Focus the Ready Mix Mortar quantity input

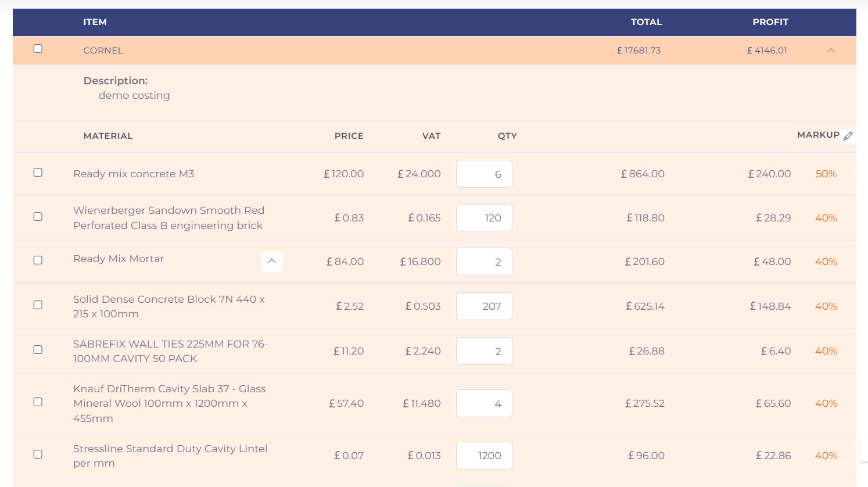click(484, 262)
